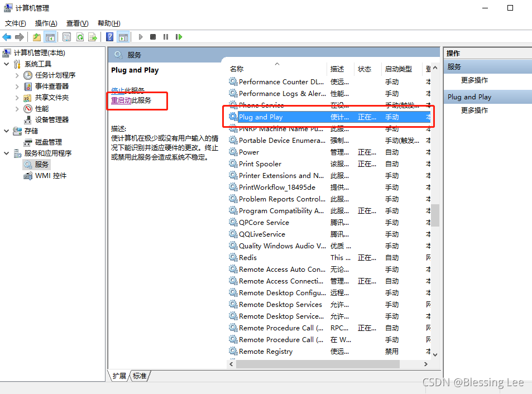Click the Properties toolbar icon
Image resolution: width=532 pixels, height=394 pixels.
point(66,37)
